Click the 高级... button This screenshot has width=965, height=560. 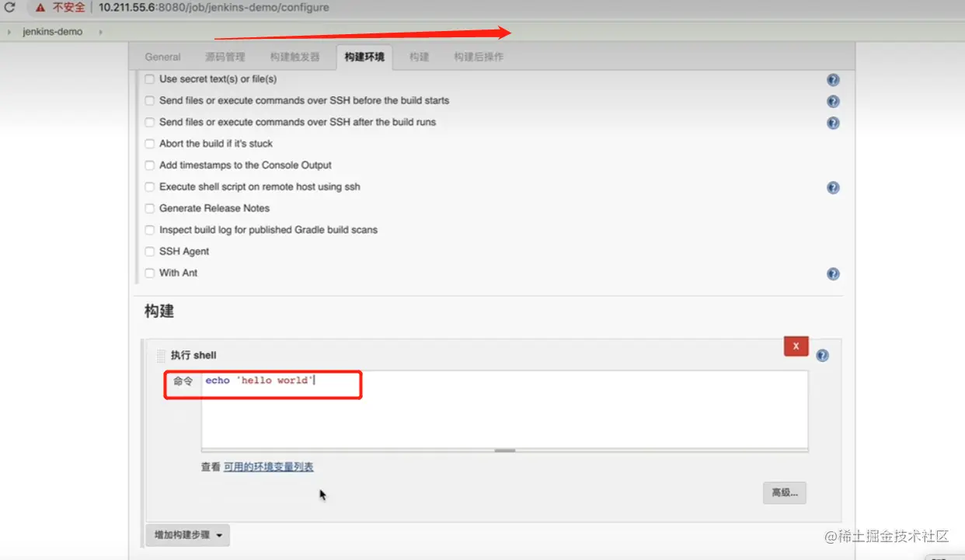coord(785,492)
